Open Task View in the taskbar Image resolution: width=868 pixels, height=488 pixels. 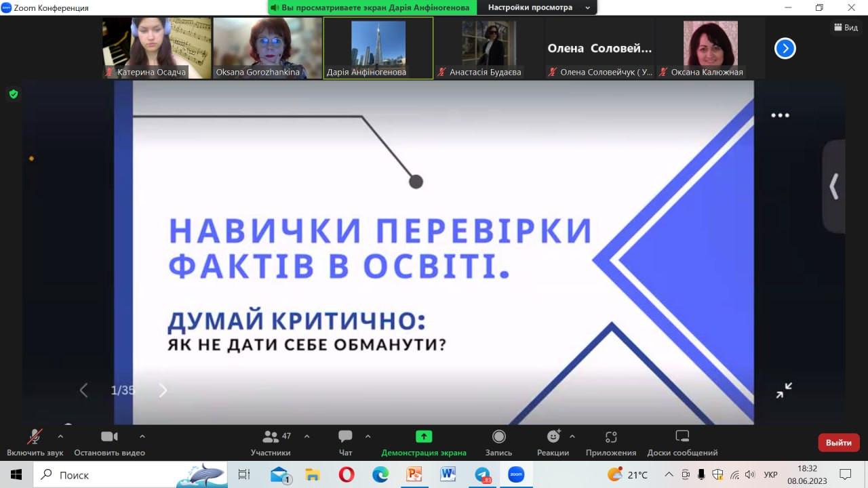(244, 474)
